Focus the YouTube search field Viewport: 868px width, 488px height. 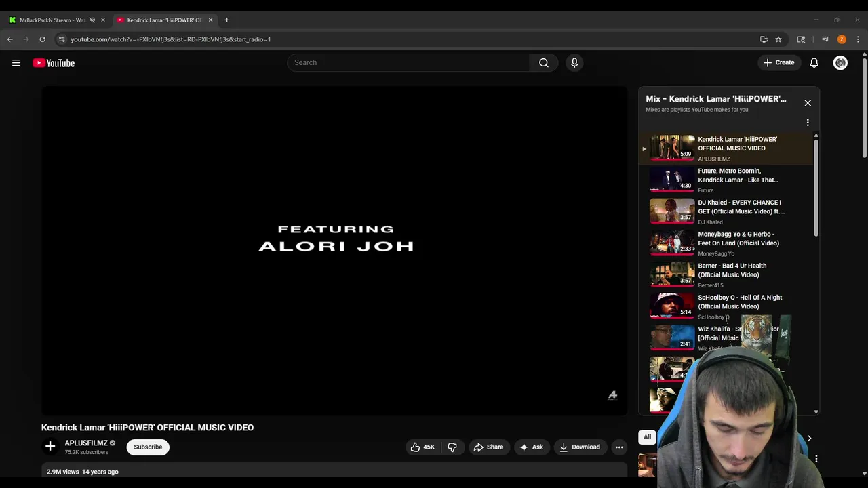(x=408, y=62)
